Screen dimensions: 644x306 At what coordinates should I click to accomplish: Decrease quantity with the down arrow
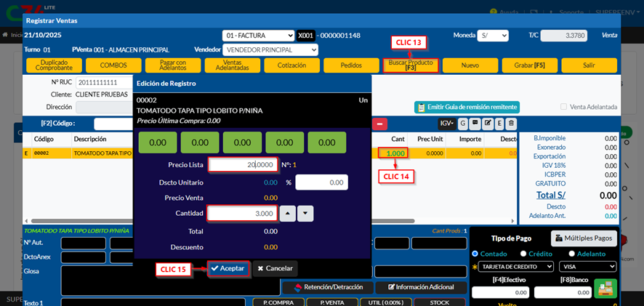pos(305,214)
